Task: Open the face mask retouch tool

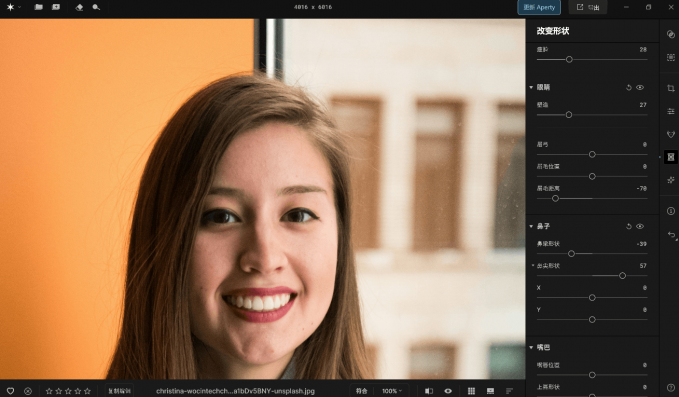Action: tap(670, 134)
